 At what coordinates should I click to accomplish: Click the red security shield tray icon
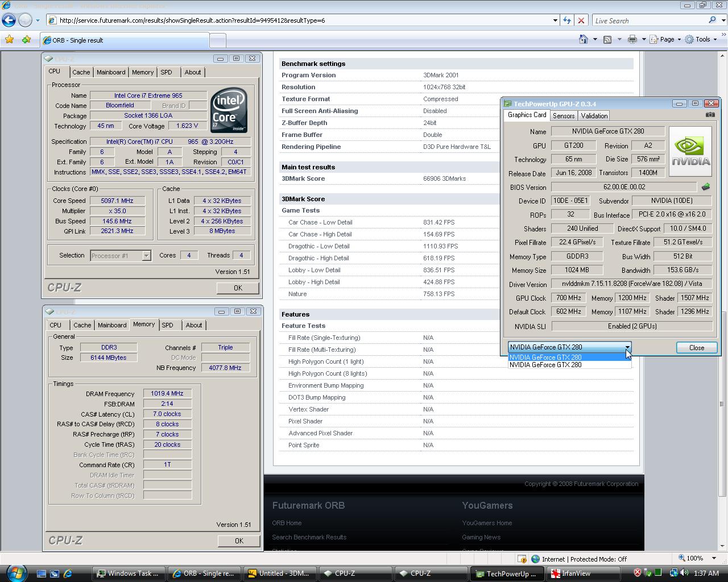[638, 573]
